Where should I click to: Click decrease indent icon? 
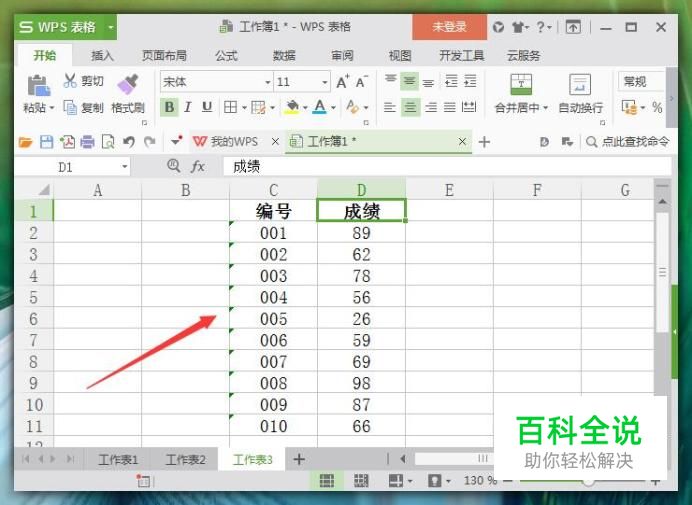coord(451,81)
